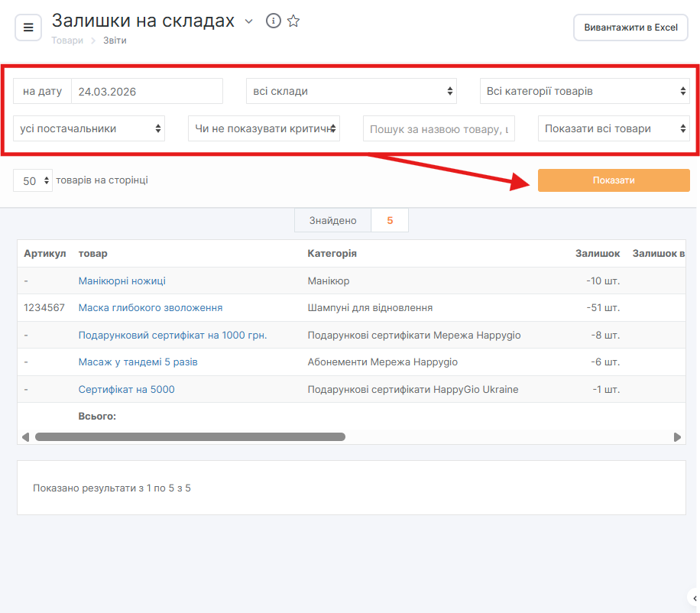Screen dimensions: 700x613
Task: Go to 'Звіти' breadcrumb
Action: (x=115, y=41)
